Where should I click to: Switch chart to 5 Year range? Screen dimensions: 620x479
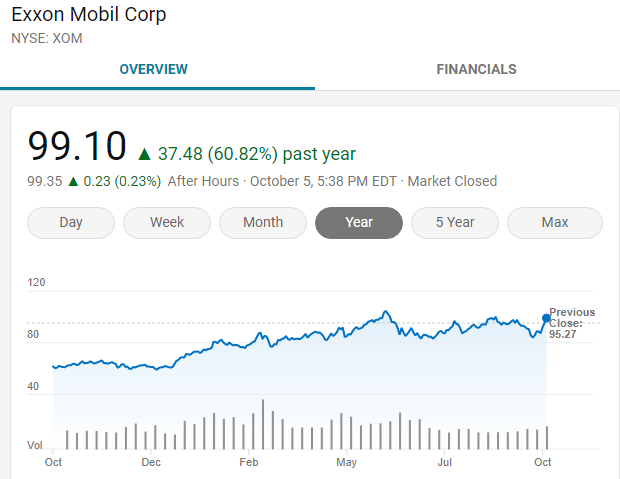coord(455,222)
